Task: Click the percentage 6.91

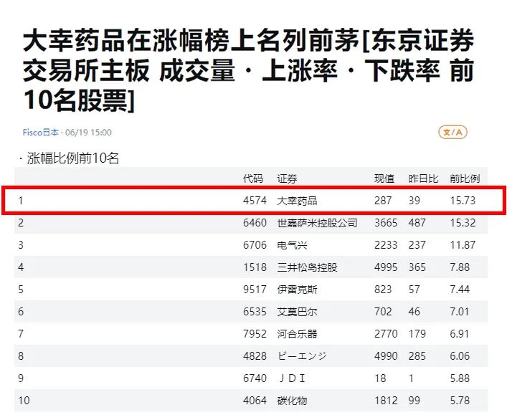Action: (460, 334)
